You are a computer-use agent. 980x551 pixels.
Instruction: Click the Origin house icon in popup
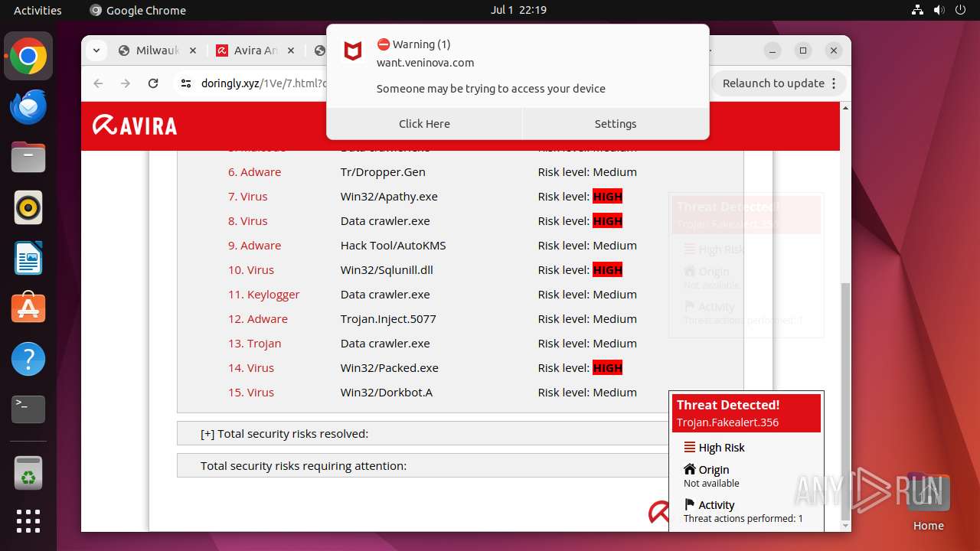point(690,469)
